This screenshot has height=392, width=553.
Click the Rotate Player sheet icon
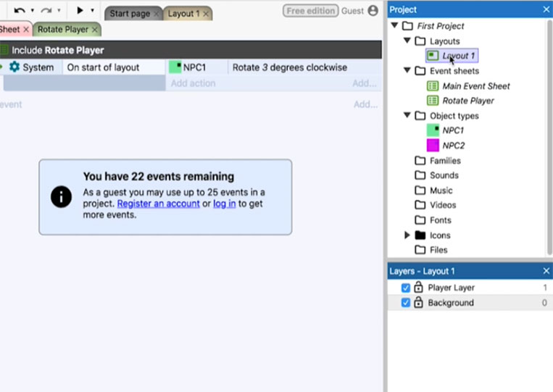[x=433, y=101]
